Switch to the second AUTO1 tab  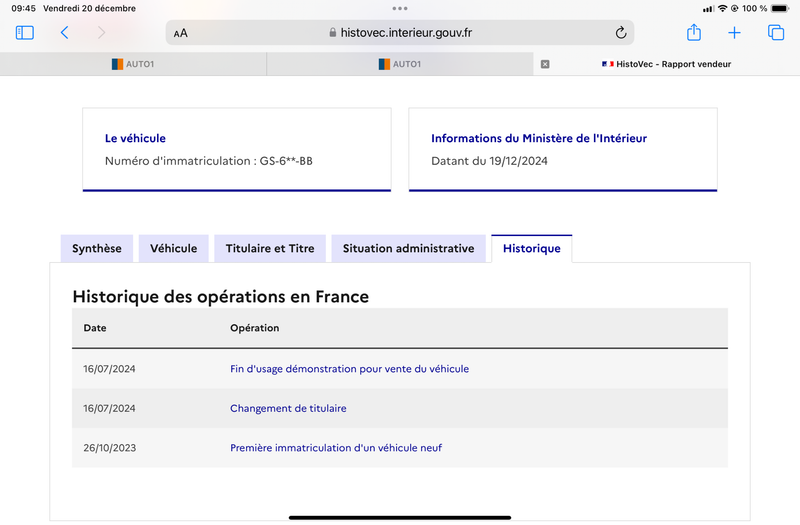[x=400, y=64]
